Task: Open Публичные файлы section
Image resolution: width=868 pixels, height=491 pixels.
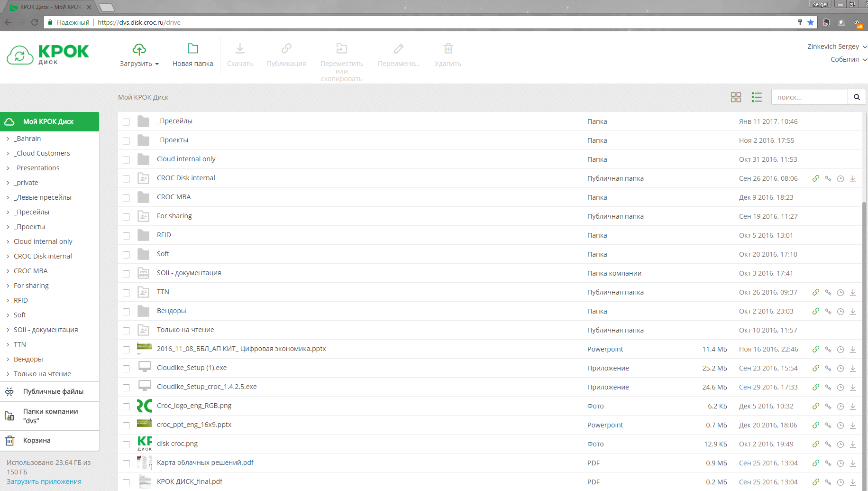Action: [49, 391]
